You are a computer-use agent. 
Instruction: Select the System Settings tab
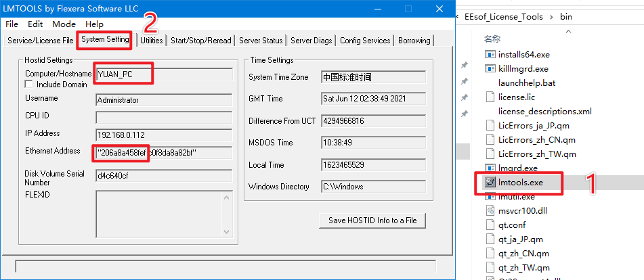pyautogui.click(x=106, y=39)
